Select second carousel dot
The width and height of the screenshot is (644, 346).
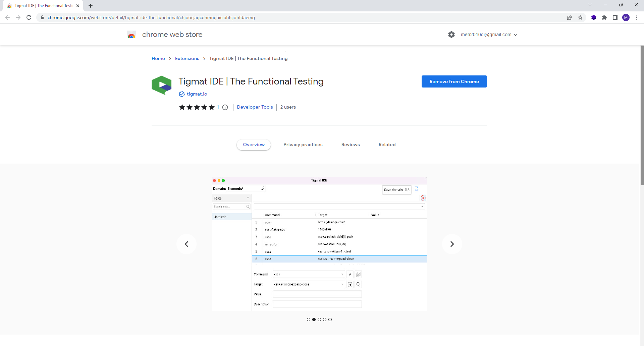(x=314, y=320)
